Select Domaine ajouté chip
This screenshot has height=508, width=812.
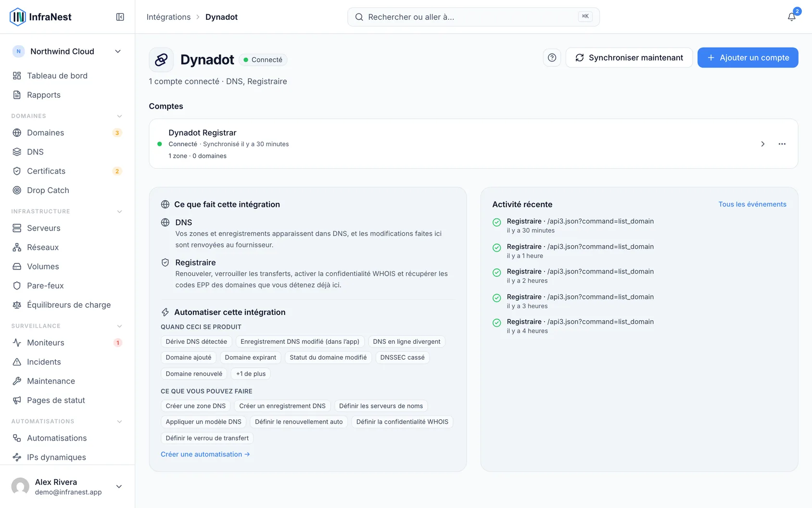pos(189,357)
